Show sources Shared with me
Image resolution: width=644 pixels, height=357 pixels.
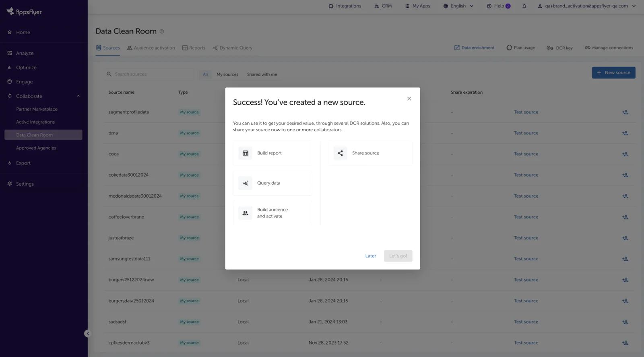pyautogui.click(x=262, y=74)
